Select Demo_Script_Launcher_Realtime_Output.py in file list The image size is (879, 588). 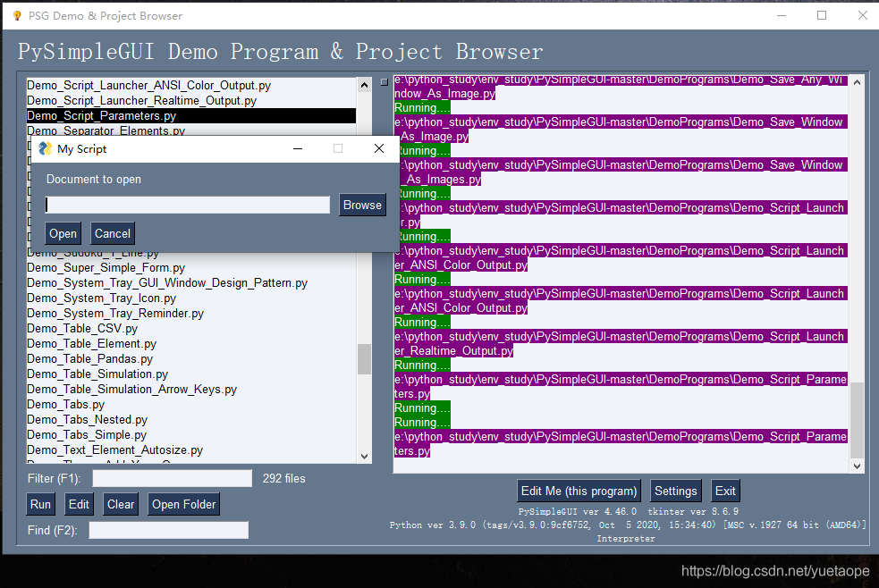pyautogui.click(x=191, y=100)
